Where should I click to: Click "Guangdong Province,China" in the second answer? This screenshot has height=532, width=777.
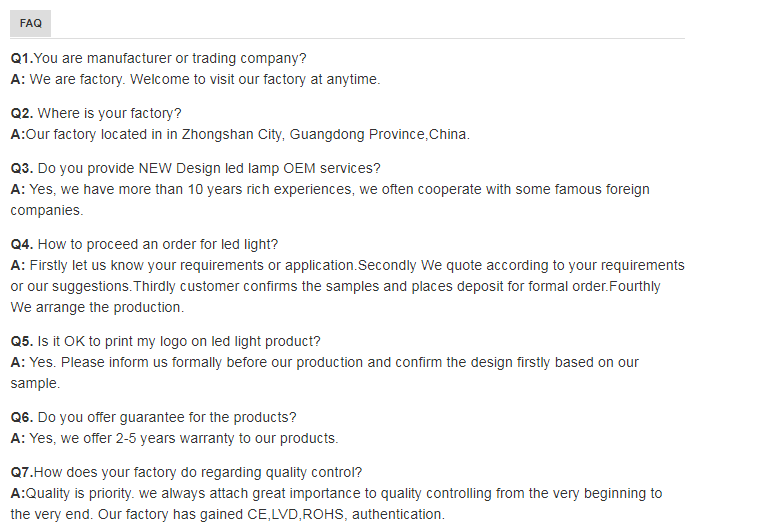(x=380, y=134)
